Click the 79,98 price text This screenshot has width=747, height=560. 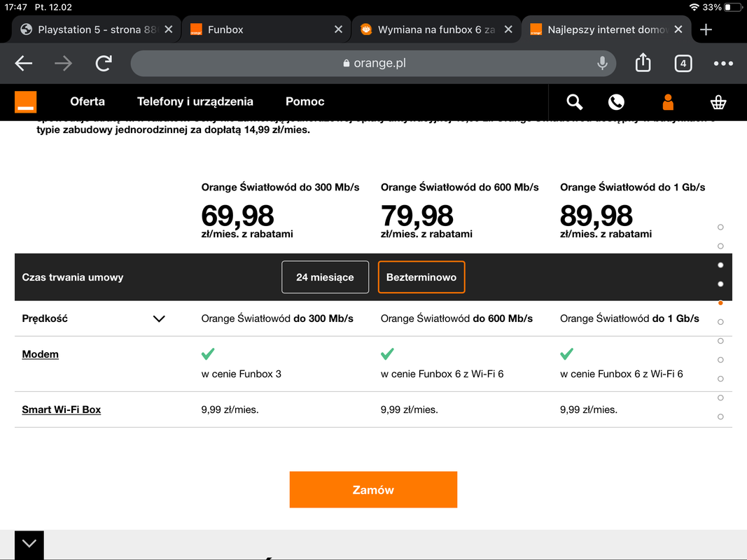pyautogui.click(x=417, y=216)
